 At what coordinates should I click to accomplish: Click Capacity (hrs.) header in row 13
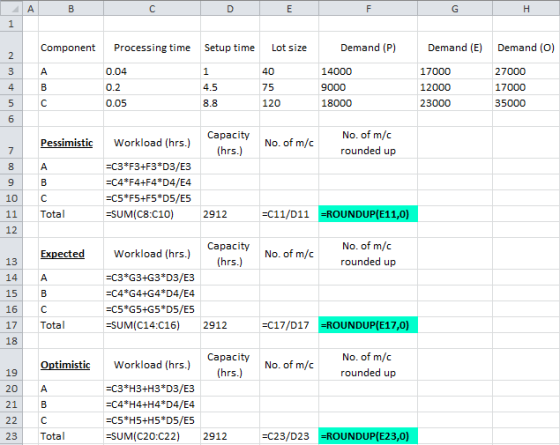(x=230, y=254)
